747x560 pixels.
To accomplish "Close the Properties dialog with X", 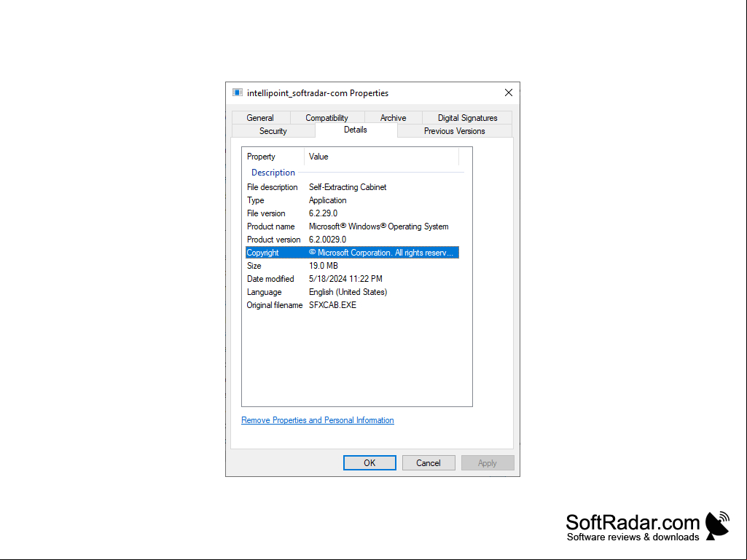I will [x=508, y=93].
